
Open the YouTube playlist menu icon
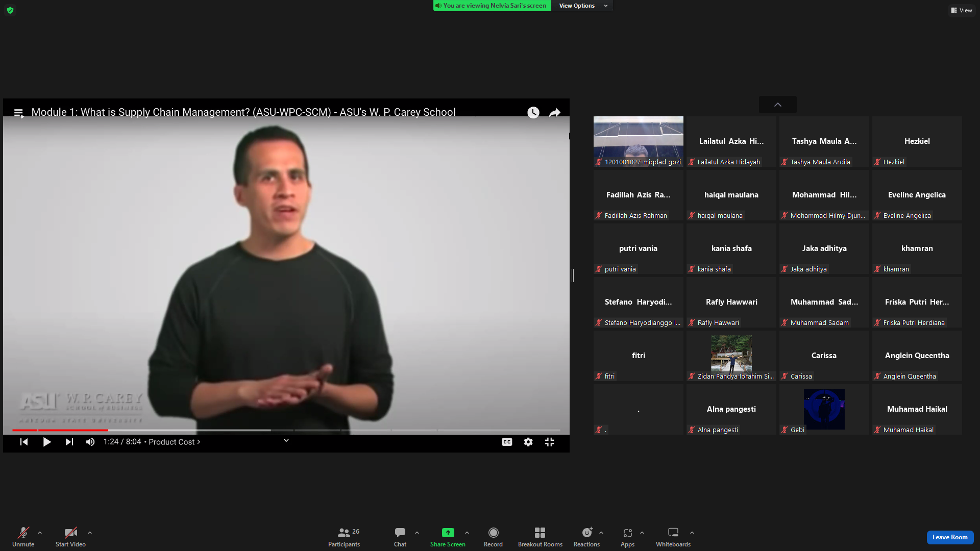click(x=18, y=113)
